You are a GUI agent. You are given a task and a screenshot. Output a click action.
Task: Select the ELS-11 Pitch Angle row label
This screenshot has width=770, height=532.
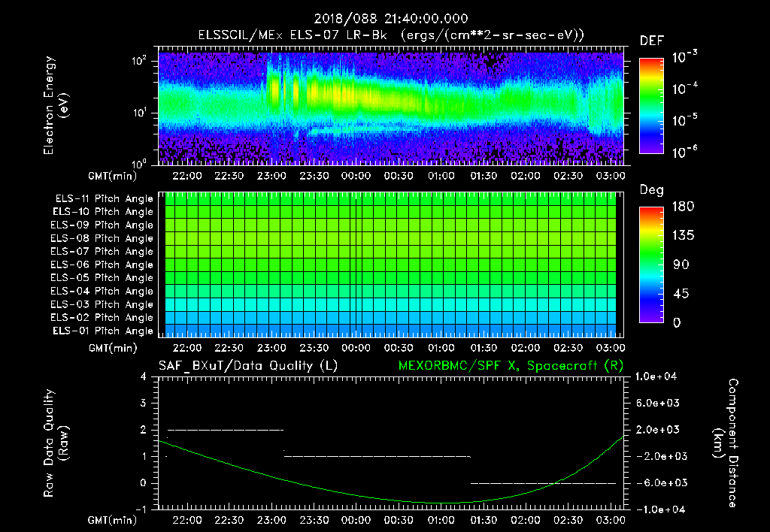[104, 199]
